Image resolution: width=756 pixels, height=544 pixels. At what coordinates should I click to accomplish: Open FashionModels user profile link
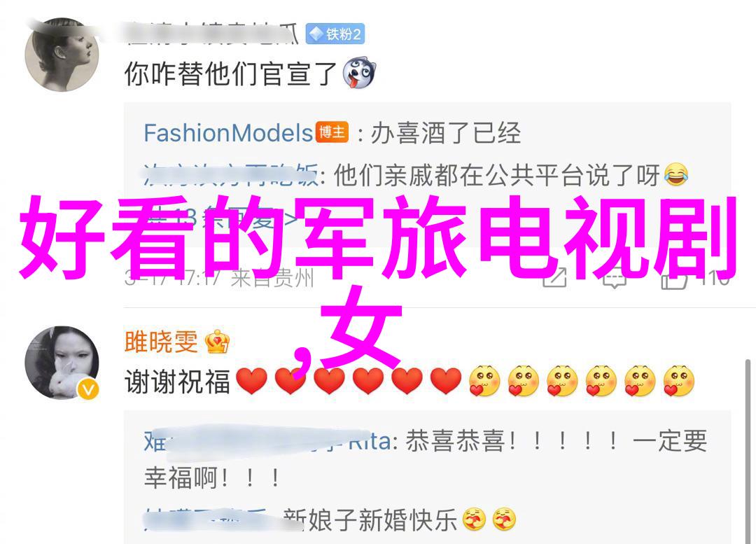pyautogui.click(x=228, y=133)
